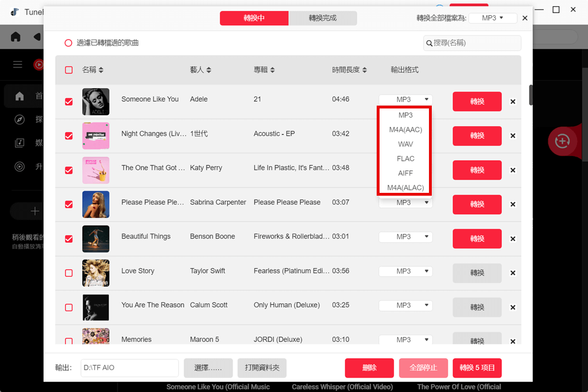Open Beautiful Things format dropdown
This screenshot has width=588, height=392.
pos(405,237)
